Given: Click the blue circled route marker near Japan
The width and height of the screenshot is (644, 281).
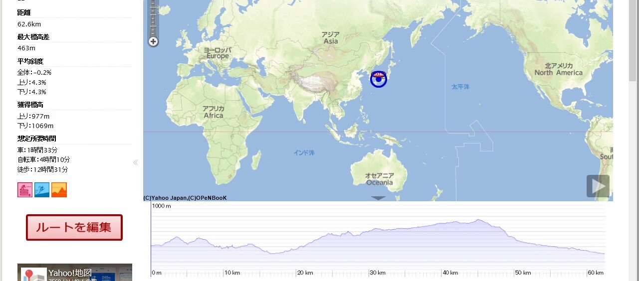Looking at the screenshot, I should 379,79.
